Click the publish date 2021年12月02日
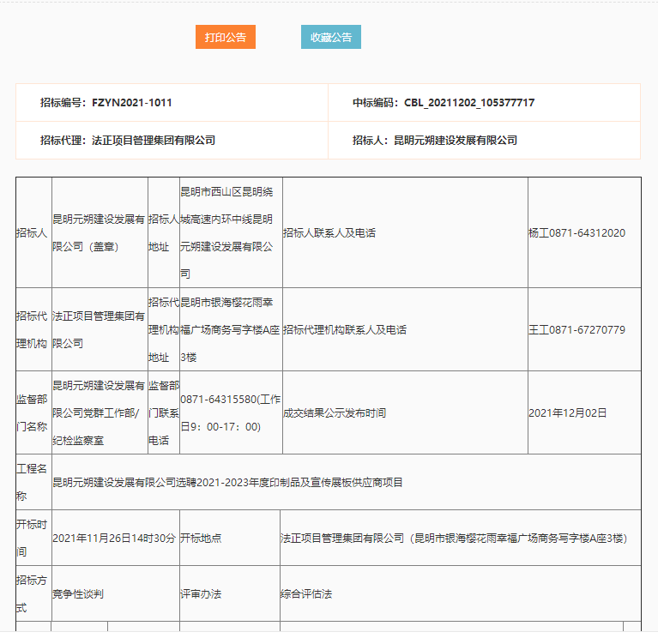The image size is (658, 644). pyautogui.click(x=567, y=413)
